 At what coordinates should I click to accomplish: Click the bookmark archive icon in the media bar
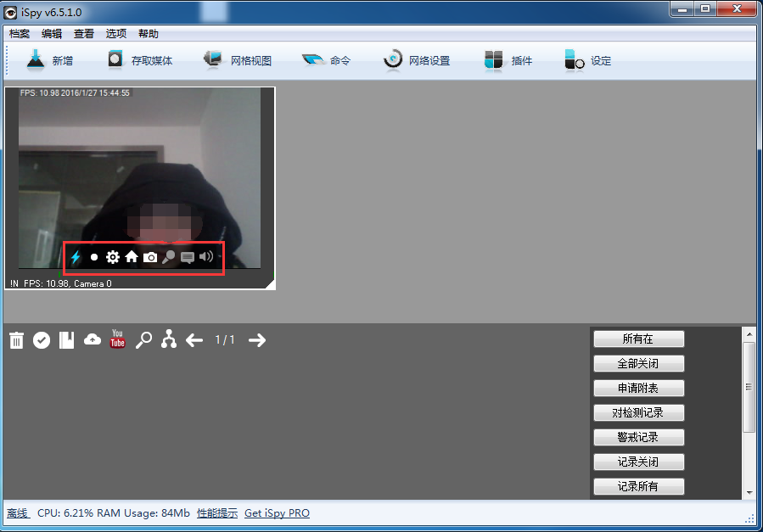[x=67, y=340]
